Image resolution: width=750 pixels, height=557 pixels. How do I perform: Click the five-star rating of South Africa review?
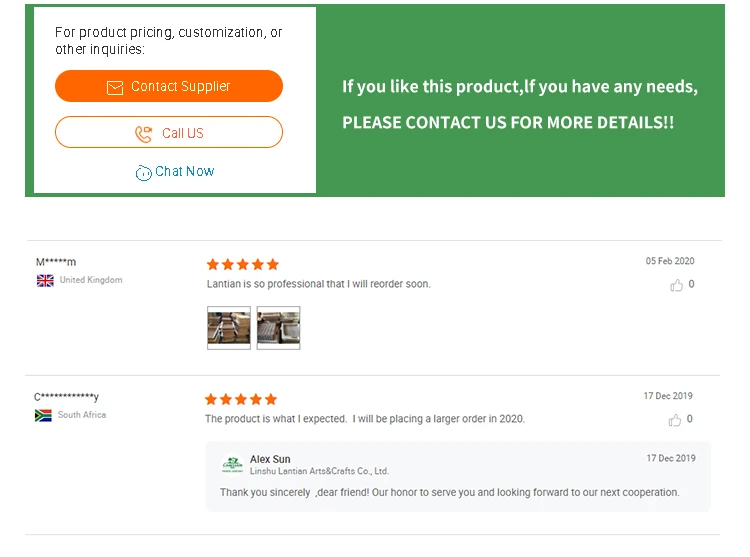coord(241,399)
